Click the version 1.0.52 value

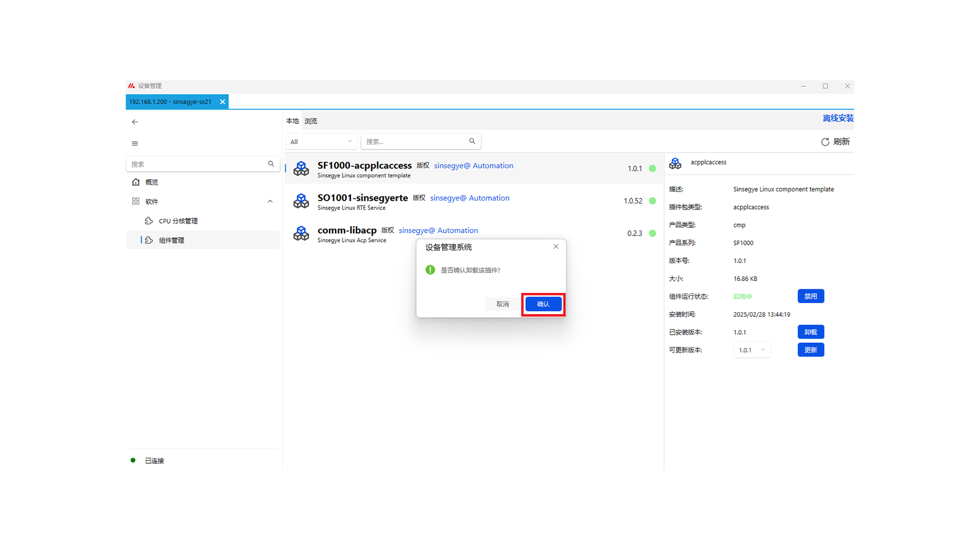633,201
